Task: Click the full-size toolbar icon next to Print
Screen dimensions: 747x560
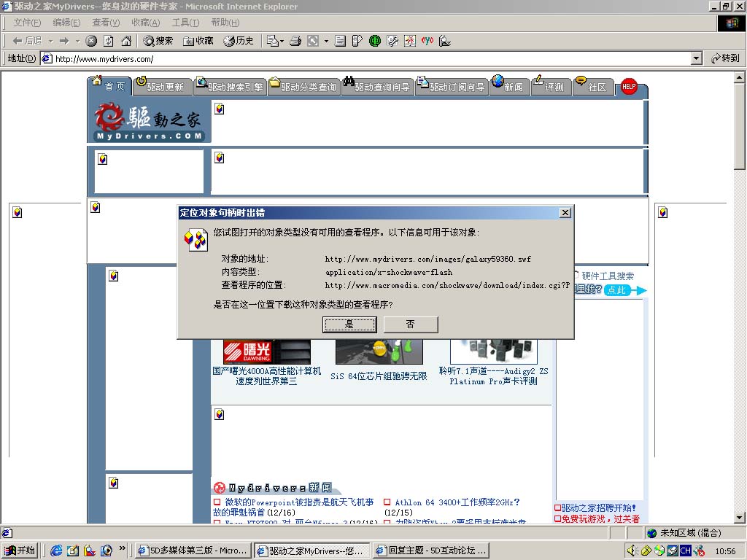Action: coord(313,41)
